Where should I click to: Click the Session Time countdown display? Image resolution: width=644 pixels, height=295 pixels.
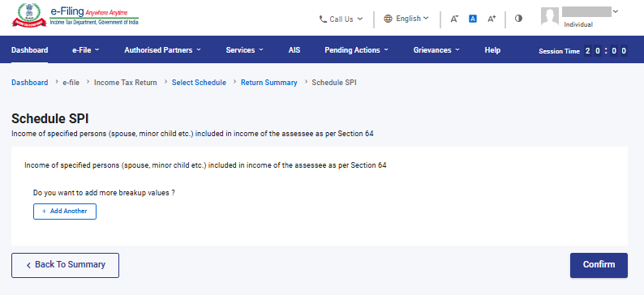(583, 51)
